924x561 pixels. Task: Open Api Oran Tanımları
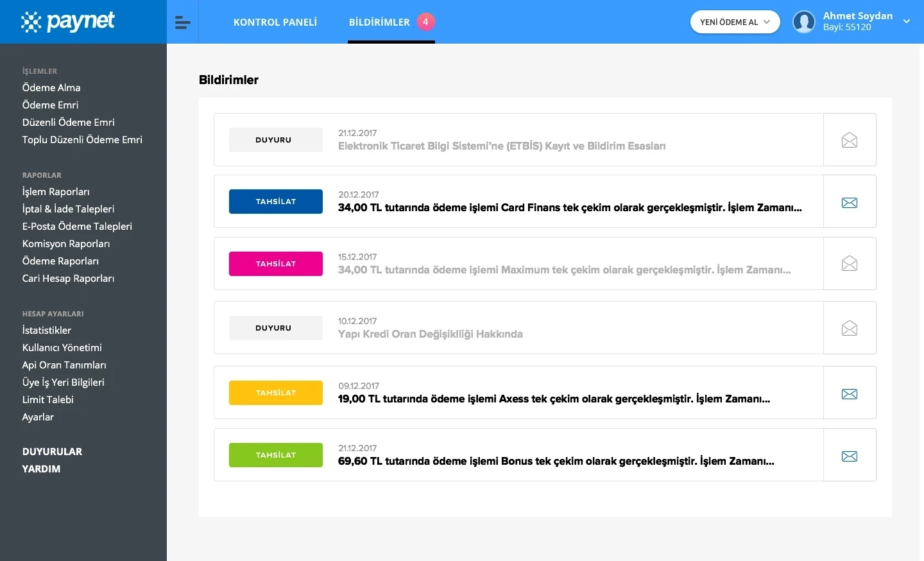coord(64,365)
